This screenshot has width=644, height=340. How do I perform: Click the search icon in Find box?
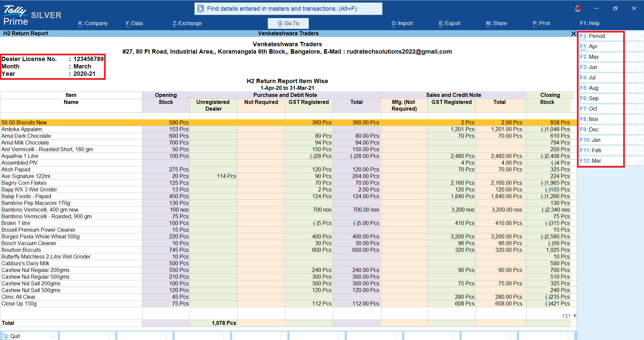(201, 9)
